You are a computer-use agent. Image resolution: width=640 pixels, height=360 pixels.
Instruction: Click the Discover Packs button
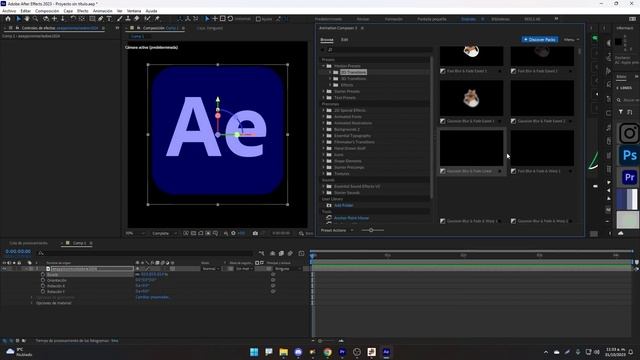coord(540,40)
